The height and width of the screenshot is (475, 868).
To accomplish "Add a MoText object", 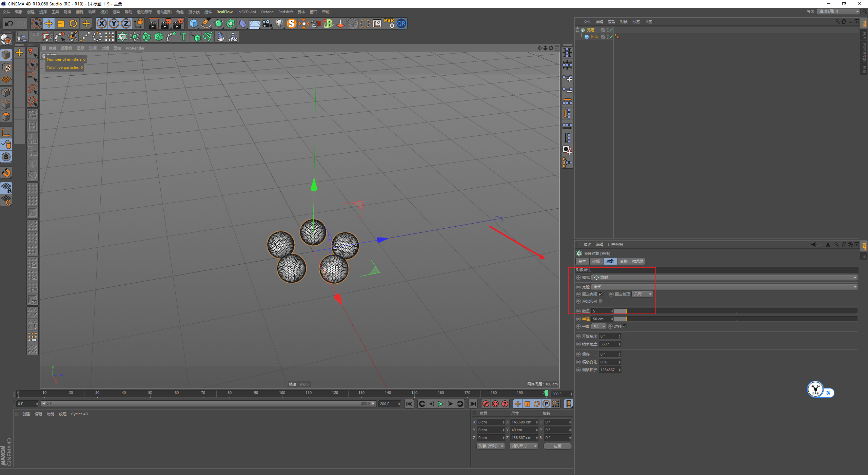I will point(183,37).
